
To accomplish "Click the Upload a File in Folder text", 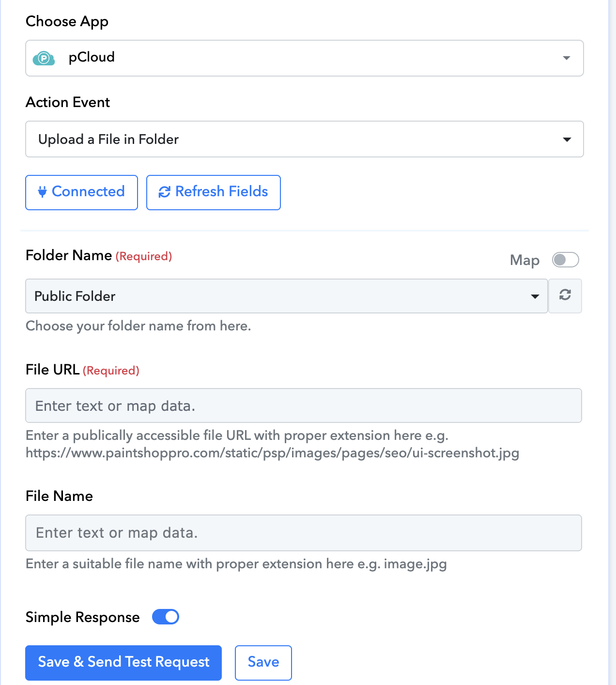I will point(108,140).
